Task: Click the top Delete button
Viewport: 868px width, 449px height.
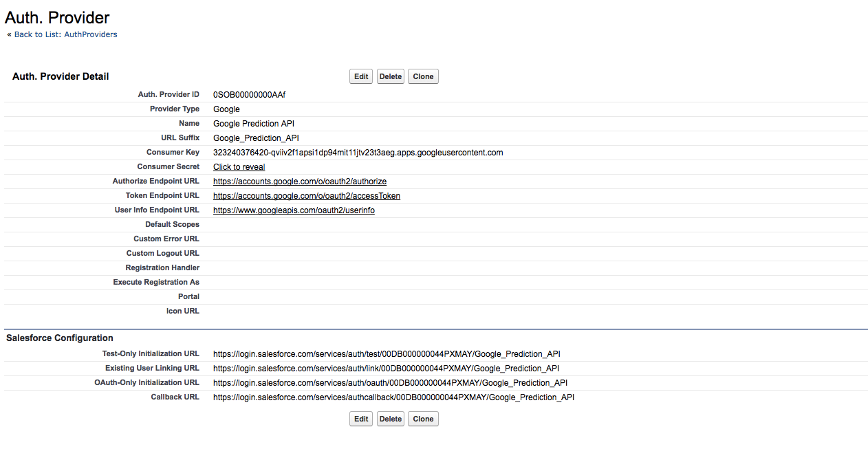Action: click(391, 76)
